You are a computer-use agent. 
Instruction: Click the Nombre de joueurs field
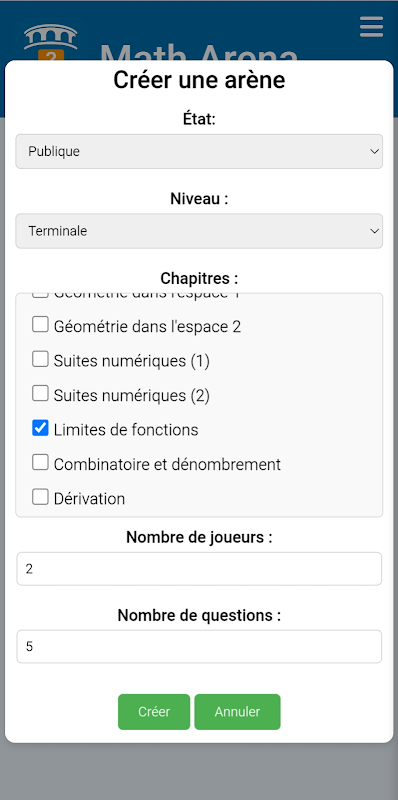click(199, 569)
